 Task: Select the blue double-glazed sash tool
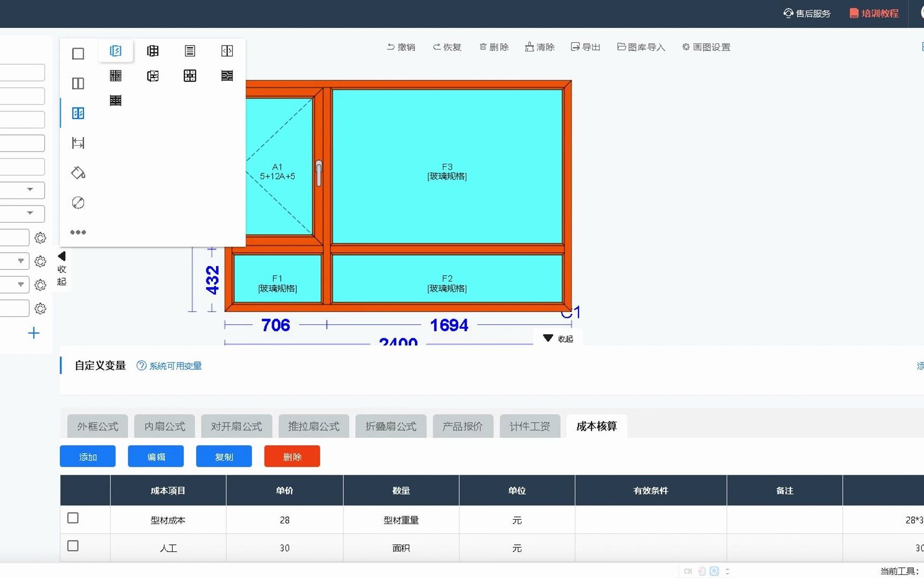click(x=78, y=113)
